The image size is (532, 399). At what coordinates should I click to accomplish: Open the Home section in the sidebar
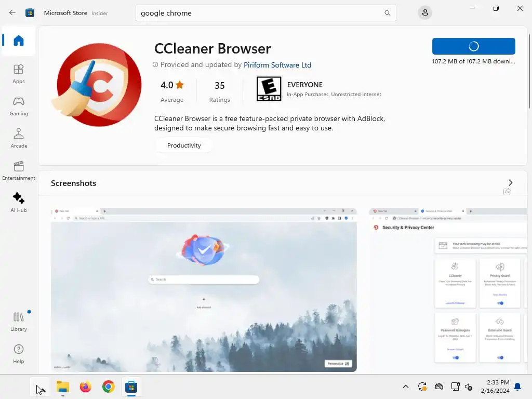point(19,41)
